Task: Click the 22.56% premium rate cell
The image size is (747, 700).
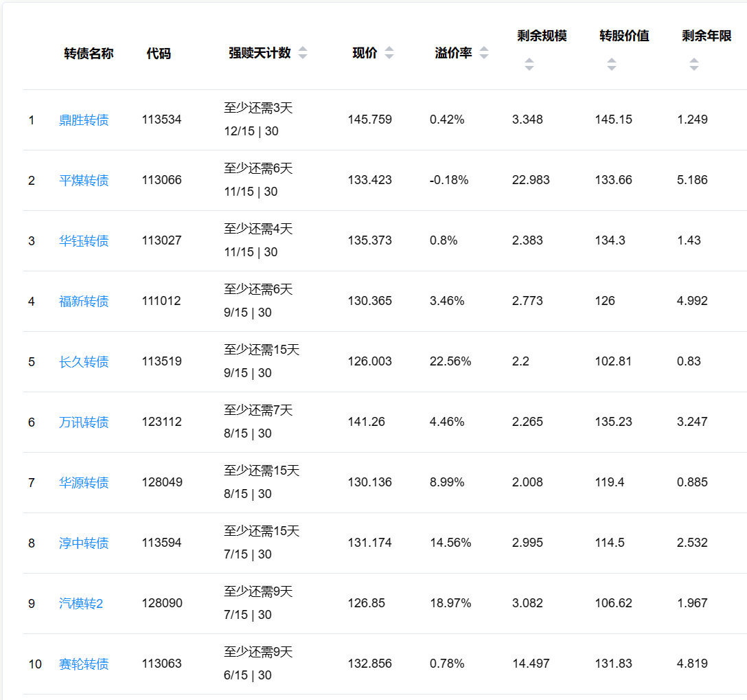Action: click(450, 361)
